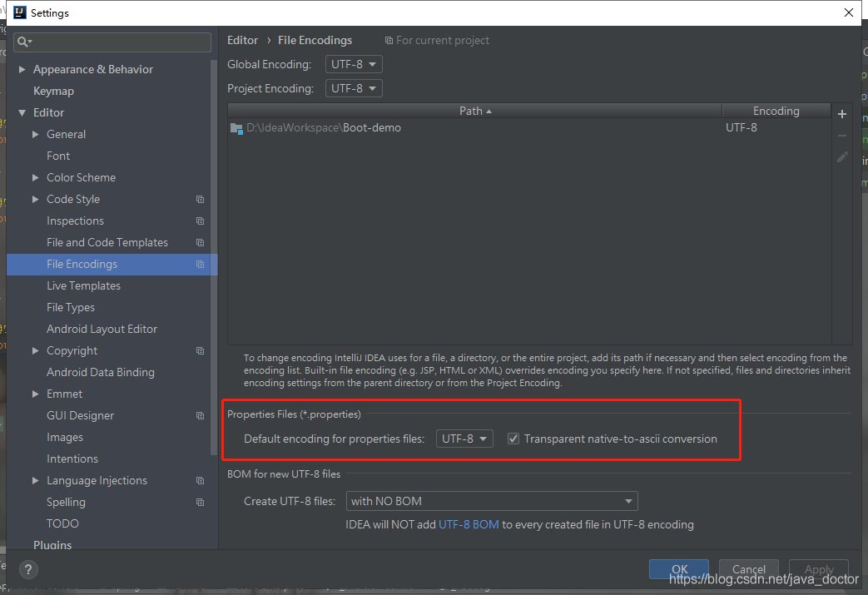The image size is (868, 595).
Task: Click the Encoding column header
Action: tap(776, 111)
